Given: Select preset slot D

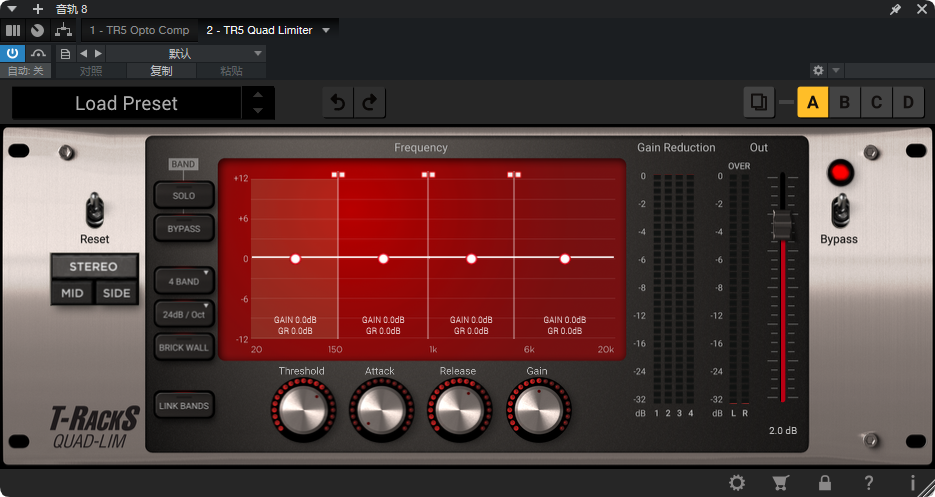Looking at the screenshot, I should [x=908, y=103].
